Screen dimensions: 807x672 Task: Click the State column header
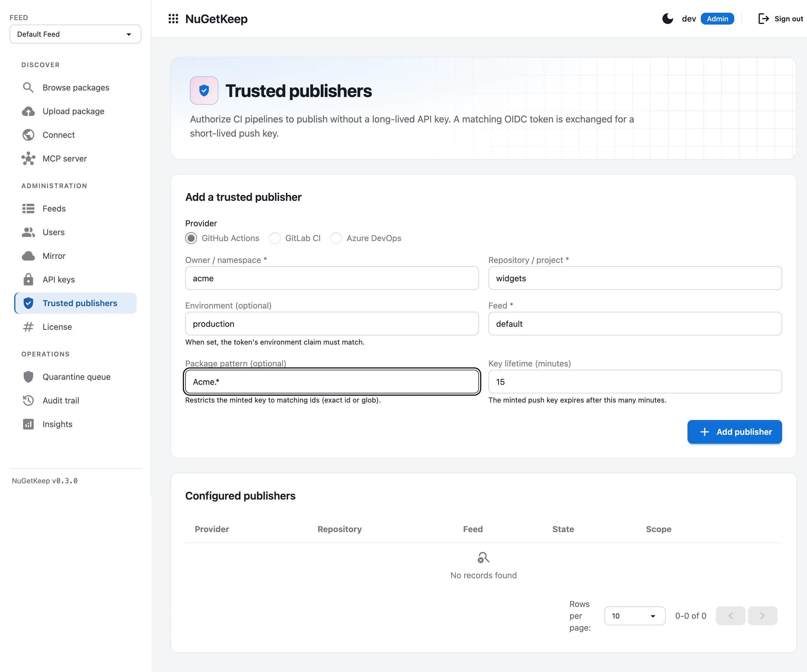pos(563,529)
